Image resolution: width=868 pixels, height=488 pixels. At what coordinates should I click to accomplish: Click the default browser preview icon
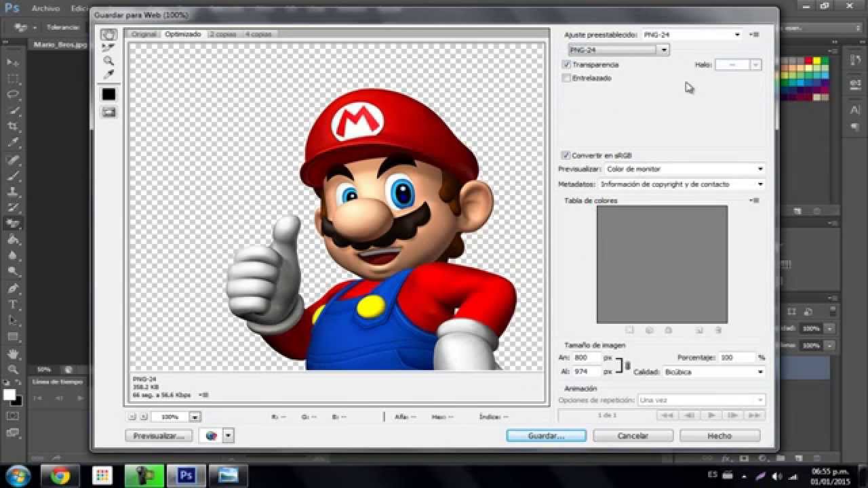[211, 436]
